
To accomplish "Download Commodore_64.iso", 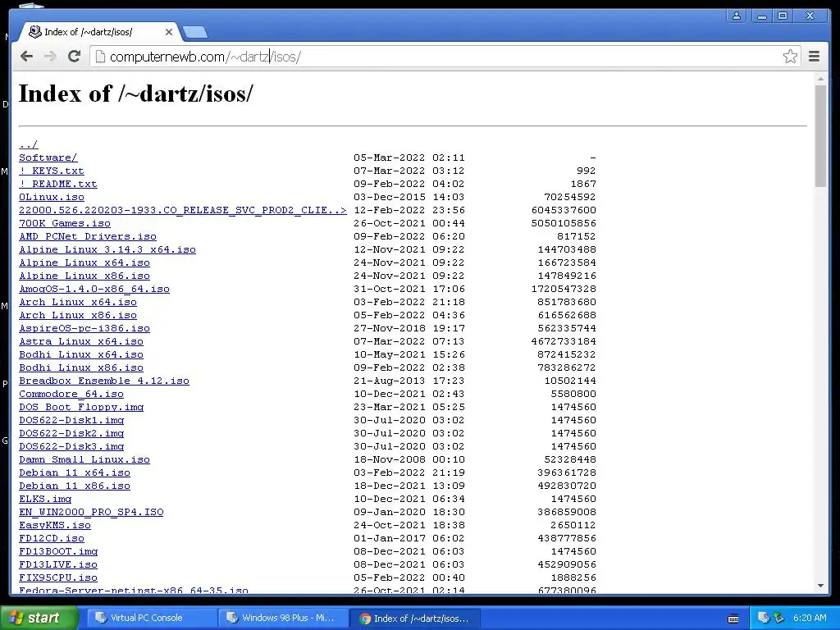I will [71, 394].
